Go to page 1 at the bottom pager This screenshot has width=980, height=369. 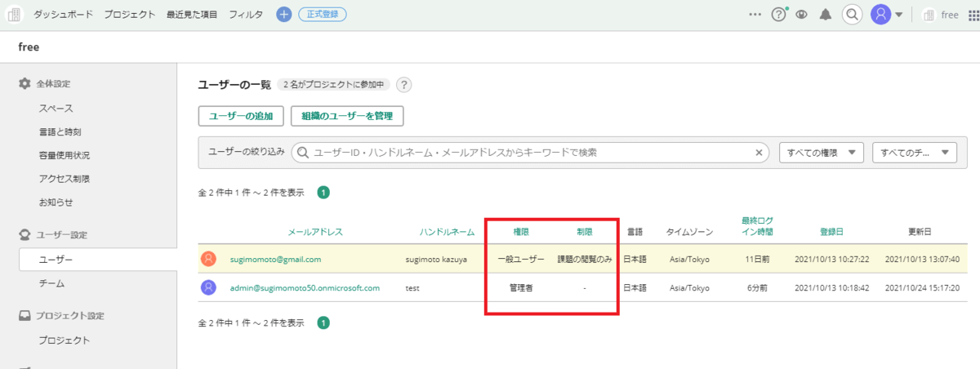pyautogui.click(x=323, y=322)
